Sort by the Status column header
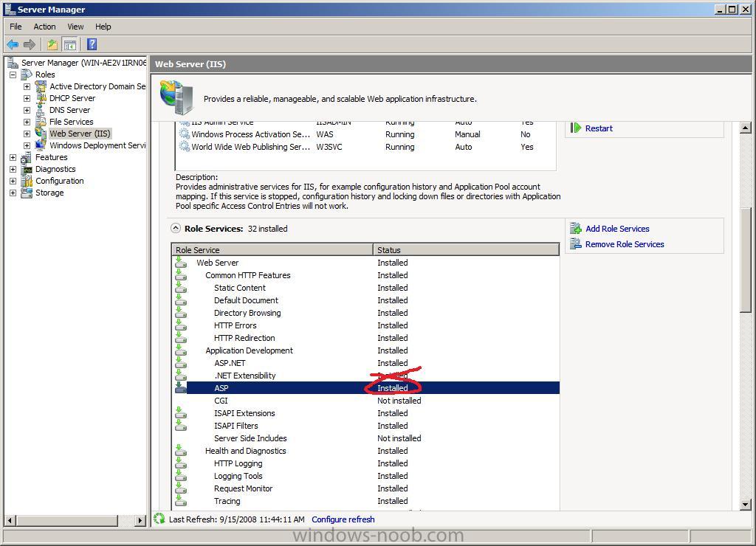 coord(466,249)
